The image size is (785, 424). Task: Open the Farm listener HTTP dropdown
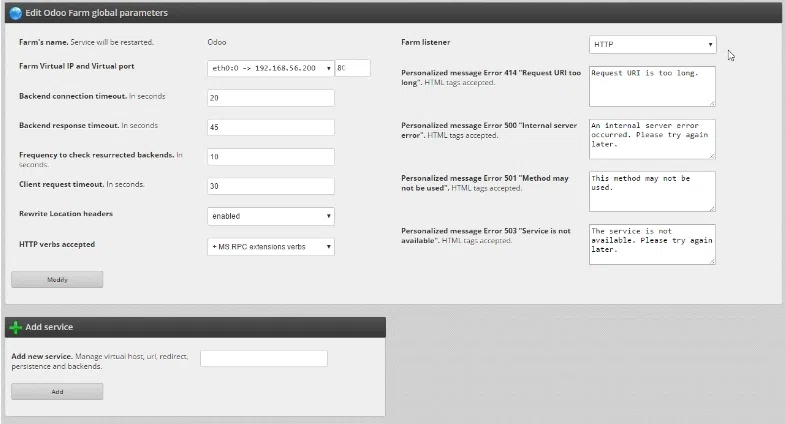point(652,45)
